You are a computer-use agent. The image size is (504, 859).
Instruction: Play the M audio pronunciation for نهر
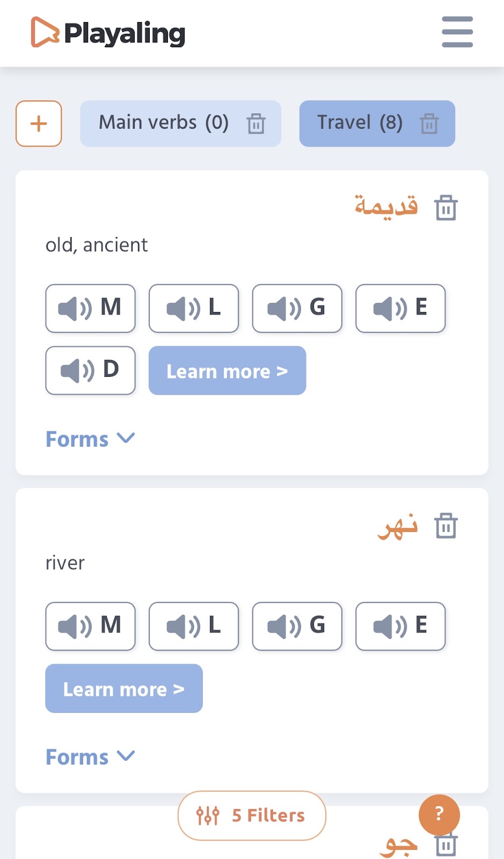(x=90, y=626)
